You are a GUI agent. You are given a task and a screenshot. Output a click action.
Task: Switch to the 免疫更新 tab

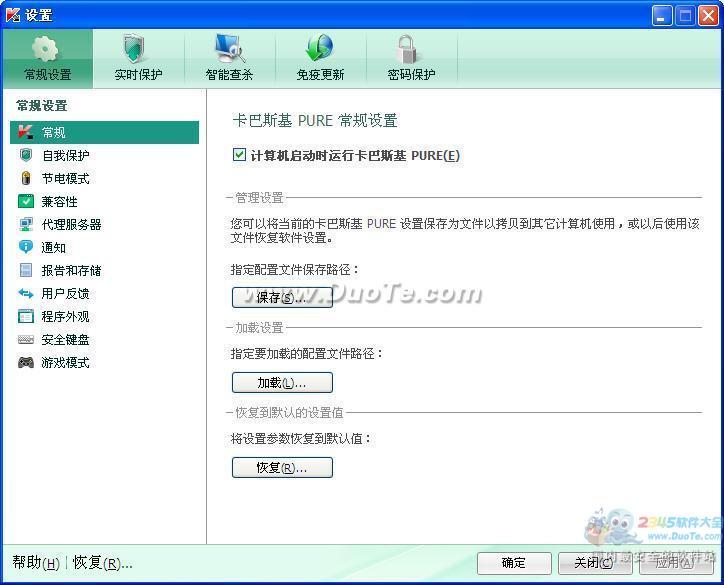[320, 59]
